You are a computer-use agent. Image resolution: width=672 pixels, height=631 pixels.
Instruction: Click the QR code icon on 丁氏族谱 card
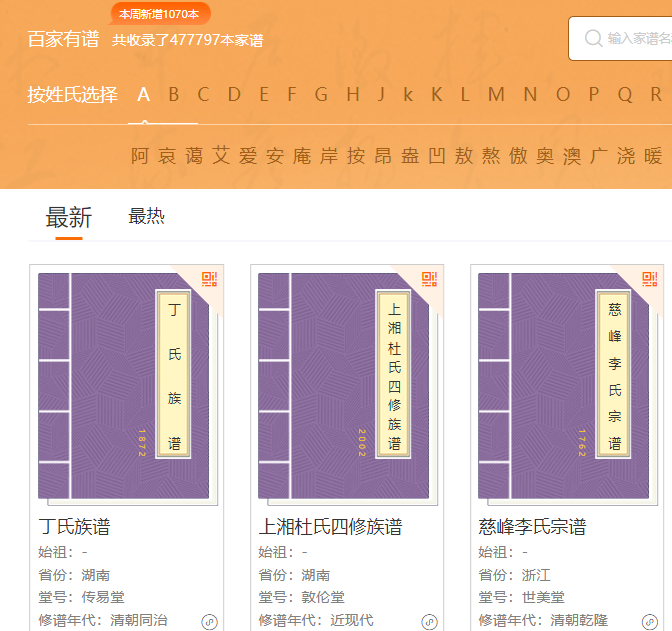coord(209,279)
